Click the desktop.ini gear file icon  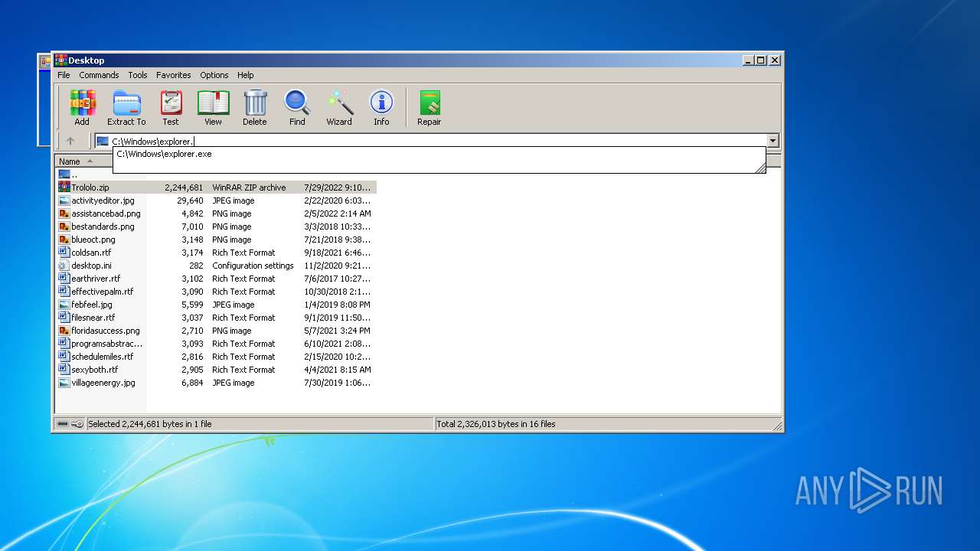pyautogui.click(x=64, y=266)
